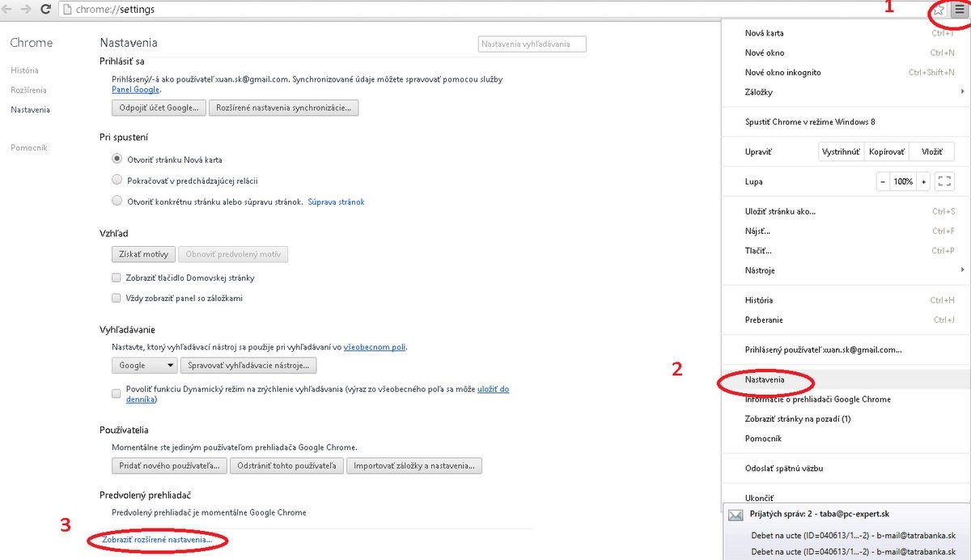Open 'Nové okno inkognito' menu item

(x=846, y=72)
